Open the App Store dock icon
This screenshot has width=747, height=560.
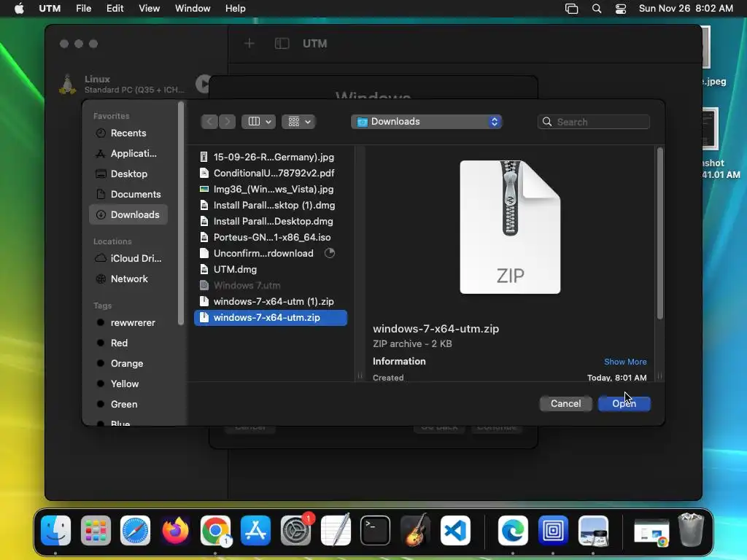click(255, 530)
